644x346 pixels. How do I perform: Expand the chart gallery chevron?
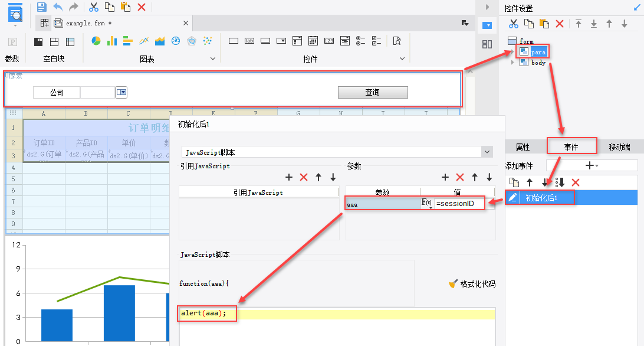[x=213, y=58]
